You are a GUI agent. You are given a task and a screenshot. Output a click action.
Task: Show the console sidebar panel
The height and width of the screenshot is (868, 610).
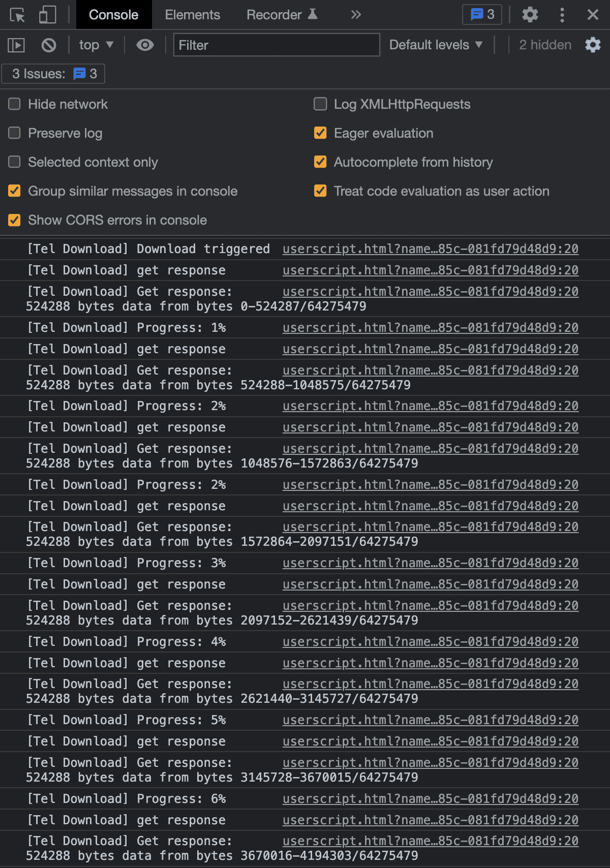(16, 45)
